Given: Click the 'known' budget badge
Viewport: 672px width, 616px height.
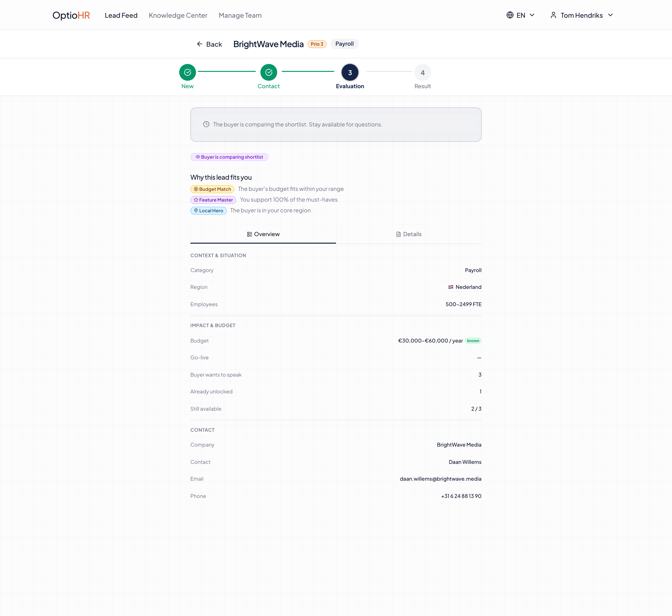Looking at the screenshot, I should coord(473,341).
